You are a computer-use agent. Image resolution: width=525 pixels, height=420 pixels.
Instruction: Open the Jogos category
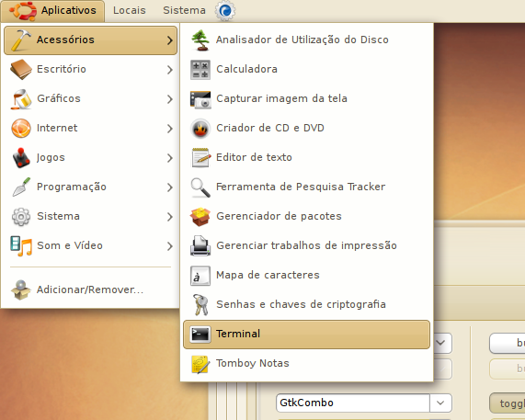click(x=90, y=158)
